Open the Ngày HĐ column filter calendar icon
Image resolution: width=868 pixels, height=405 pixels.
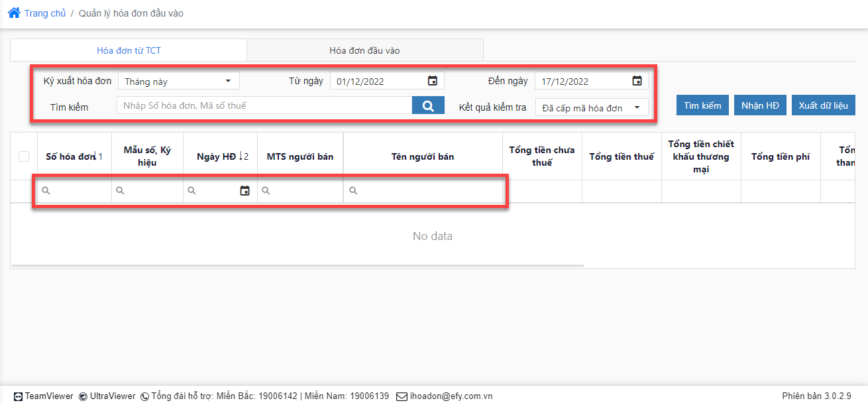[244, 191]
